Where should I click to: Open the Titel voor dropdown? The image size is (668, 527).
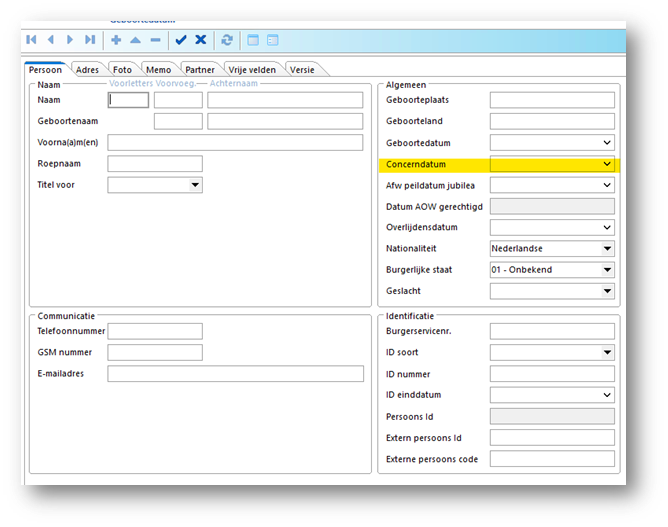pyautogui.click(x=195, y=185)
